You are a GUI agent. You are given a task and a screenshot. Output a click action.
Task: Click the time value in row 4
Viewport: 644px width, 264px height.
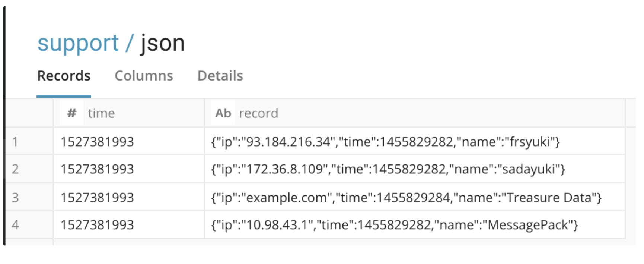coord(97,225)
